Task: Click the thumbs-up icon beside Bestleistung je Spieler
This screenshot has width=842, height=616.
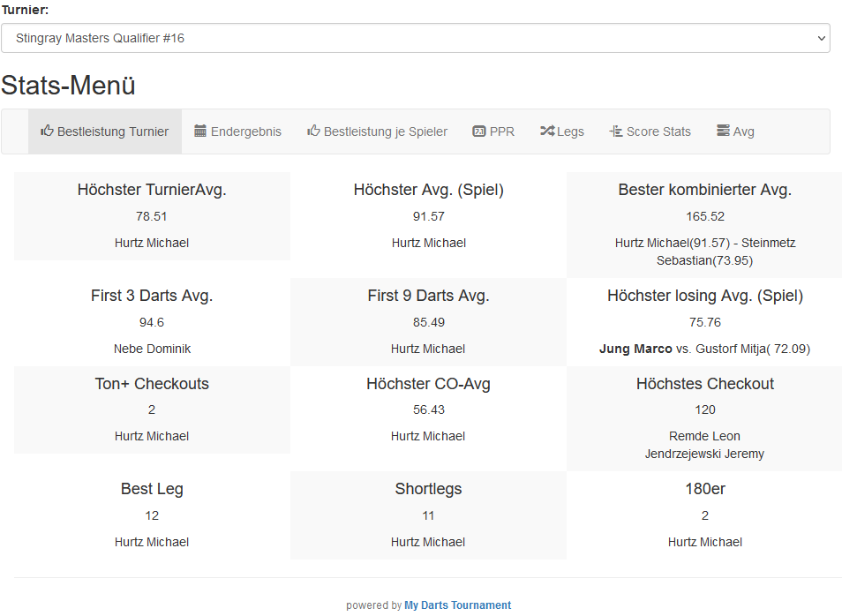Action: [x=313, y=131]
